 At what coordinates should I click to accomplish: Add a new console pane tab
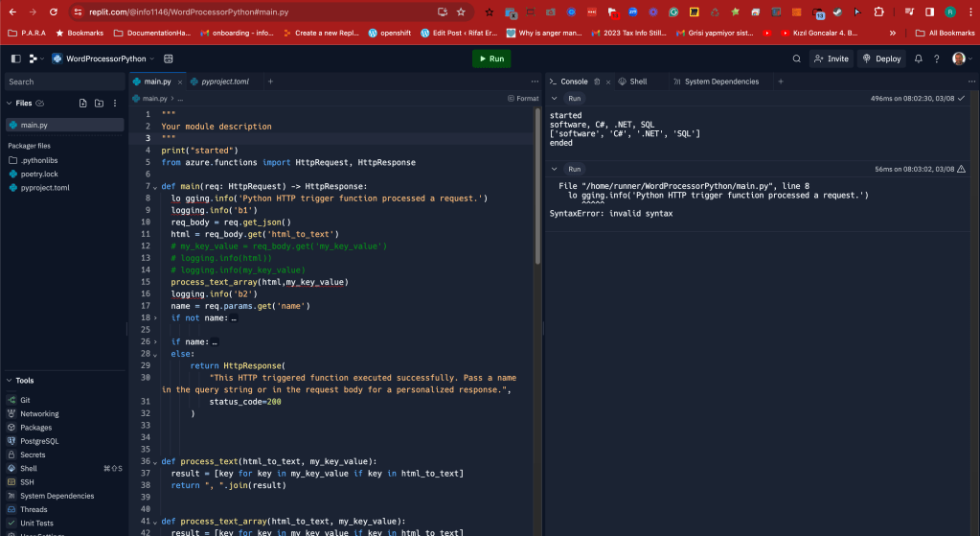point(781,82)
